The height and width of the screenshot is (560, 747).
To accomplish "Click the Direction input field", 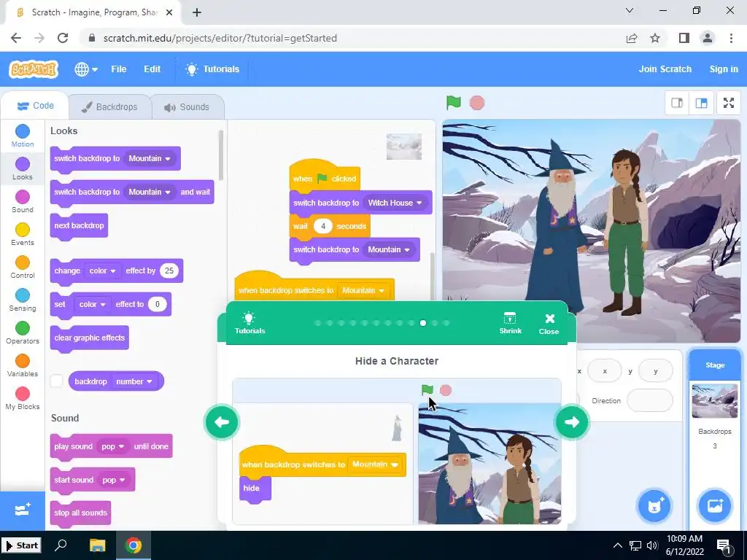I will pyautogui.click(x=650, y=400).
